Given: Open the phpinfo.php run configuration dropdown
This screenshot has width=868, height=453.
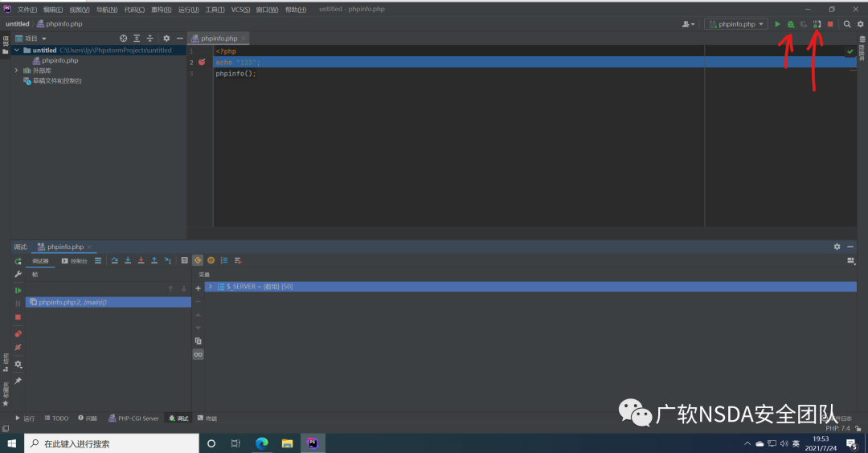Looking at the screenshot, I should pyautogui.click(x=736, y=24).
